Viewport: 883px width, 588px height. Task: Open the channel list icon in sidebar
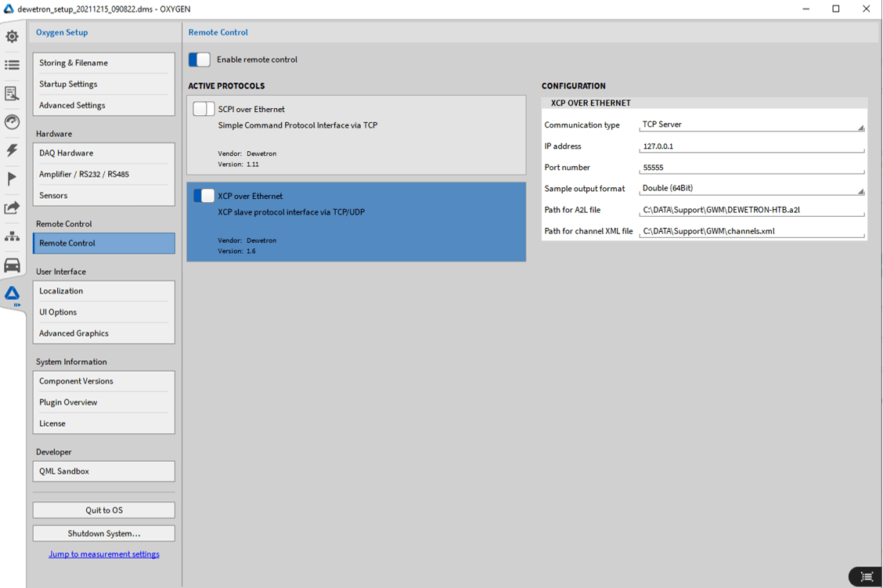(13, 65)
